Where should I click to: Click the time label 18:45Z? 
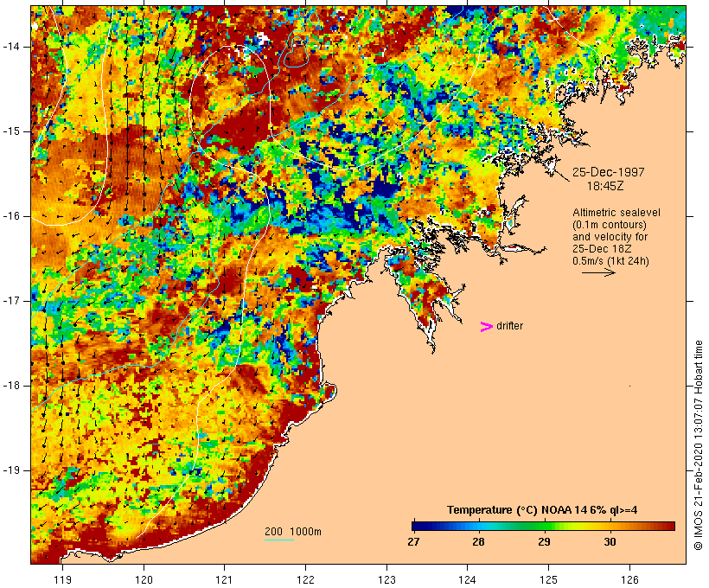pyautogui.click(x=605, y=186)
